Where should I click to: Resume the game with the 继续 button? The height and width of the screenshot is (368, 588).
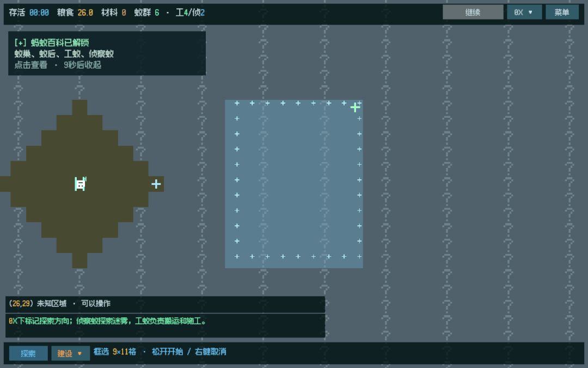point(473,13)
